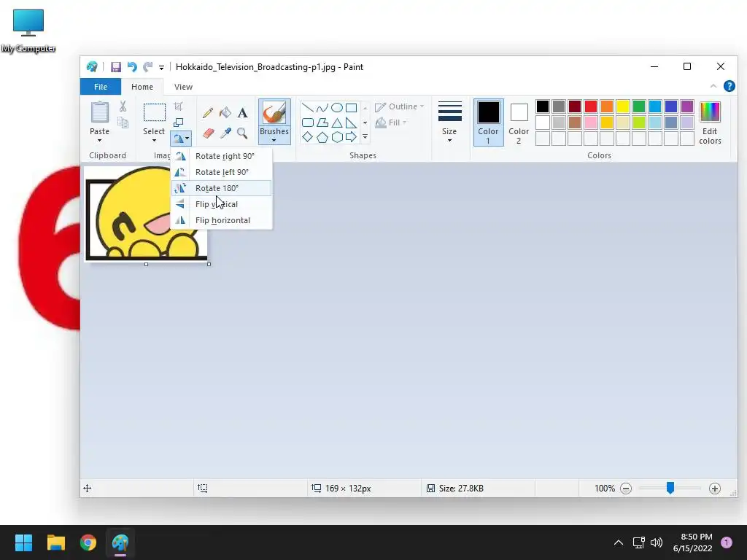Open Paint Help question mark
747x560 pixels.
point(729,86)
